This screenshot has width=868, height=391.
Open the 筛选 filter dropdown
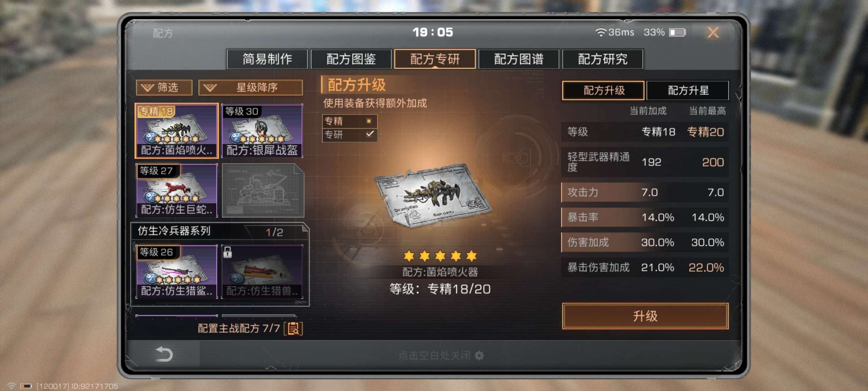pyautogui.click(x=164, y=88)
